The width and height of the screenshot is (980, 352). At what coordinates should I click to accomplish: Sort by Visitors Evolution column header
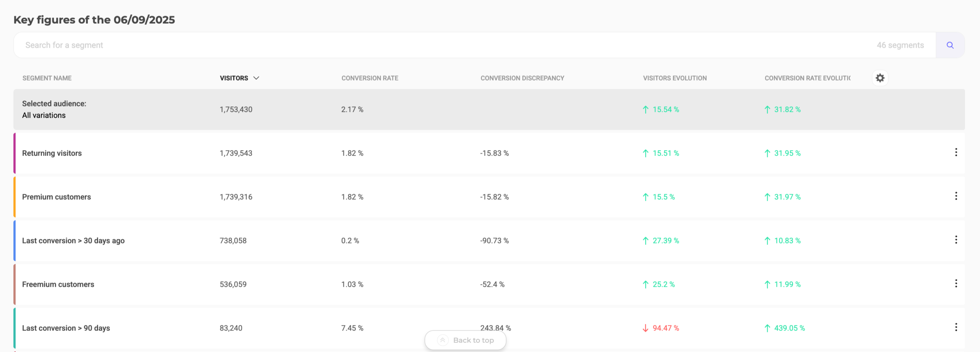674,78
